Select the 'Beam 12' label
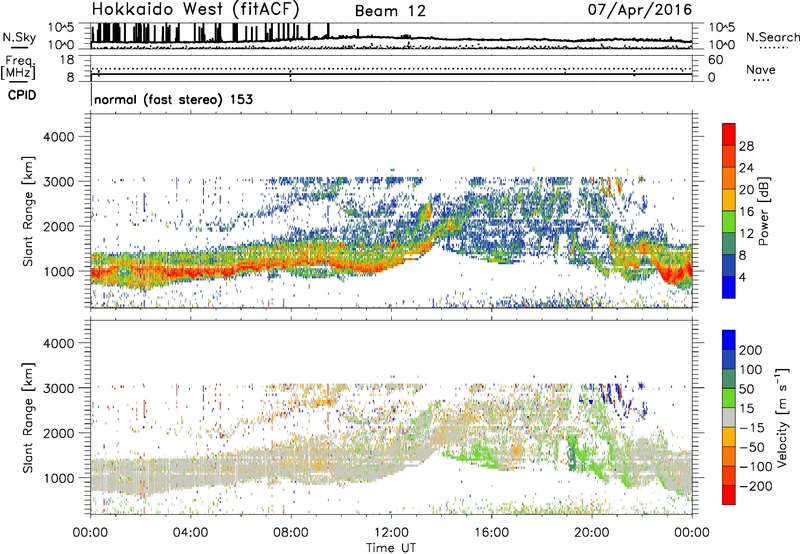800x554 pixels. [x=390, y=11]
